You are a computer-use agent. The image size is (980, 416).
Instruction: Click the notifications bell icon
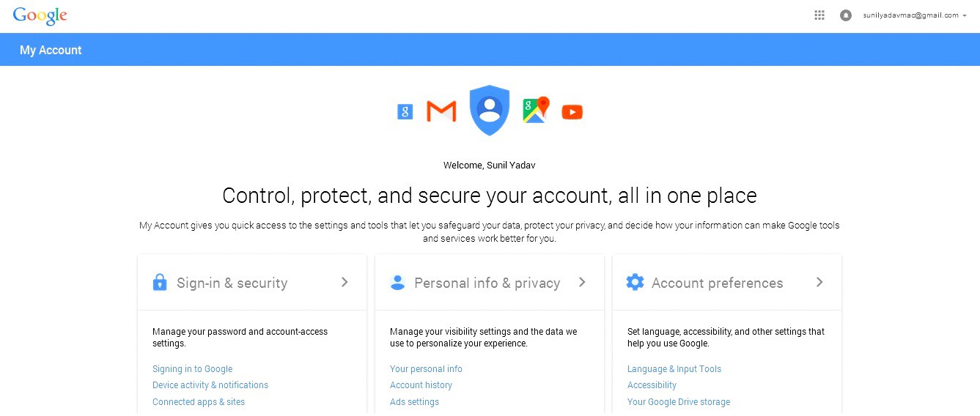pos(846,15)
